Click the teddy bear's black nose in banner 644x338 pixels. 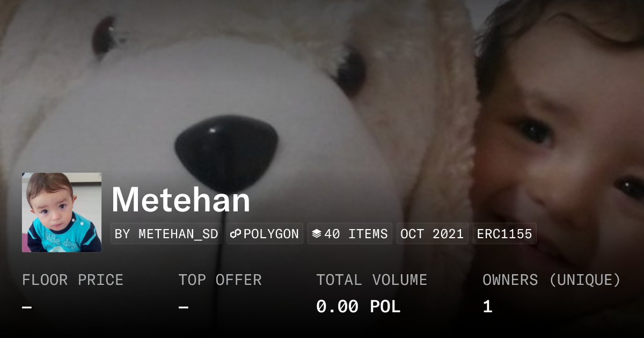tap(226, 152)
